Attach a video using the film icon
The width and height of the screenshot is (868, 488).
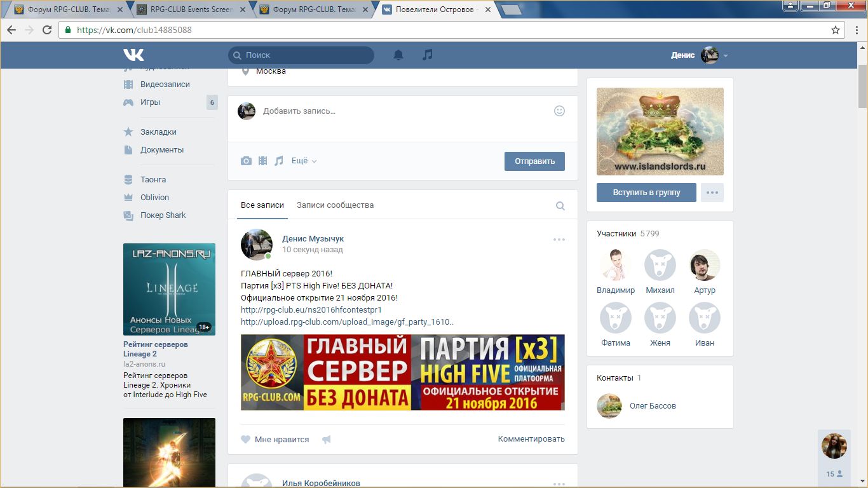262,161
